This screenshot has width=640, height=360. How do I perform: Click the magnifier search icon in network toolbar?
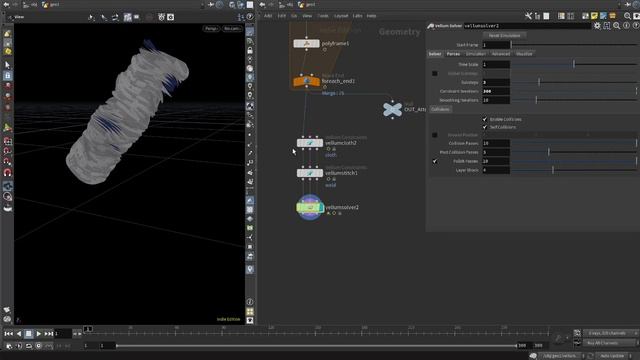[x=627, y=16]
